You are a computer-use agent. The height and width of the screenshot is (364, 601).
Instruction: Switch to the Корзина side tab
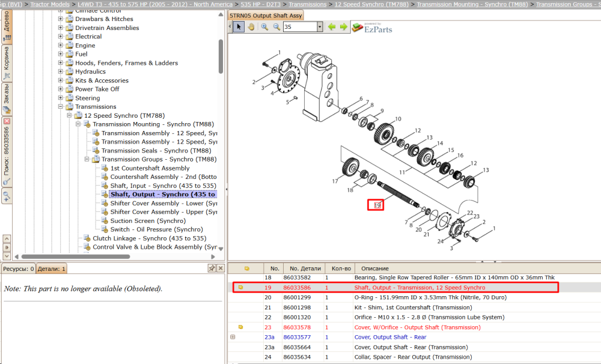(7, 63)
